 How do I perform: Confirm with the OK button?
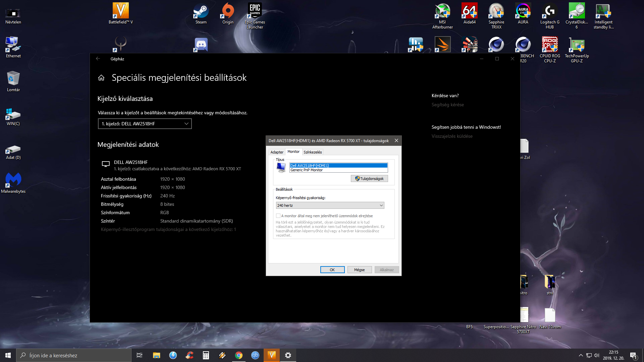point(332,270)
